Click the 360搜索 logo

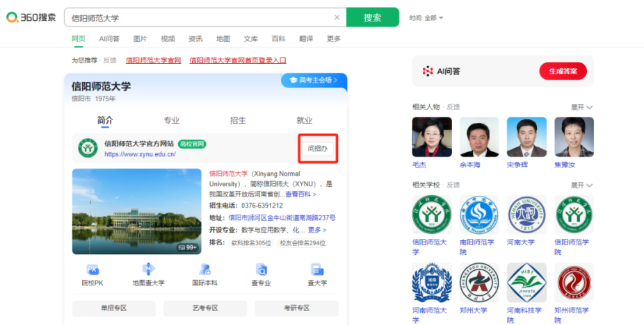tap(31, 17)
